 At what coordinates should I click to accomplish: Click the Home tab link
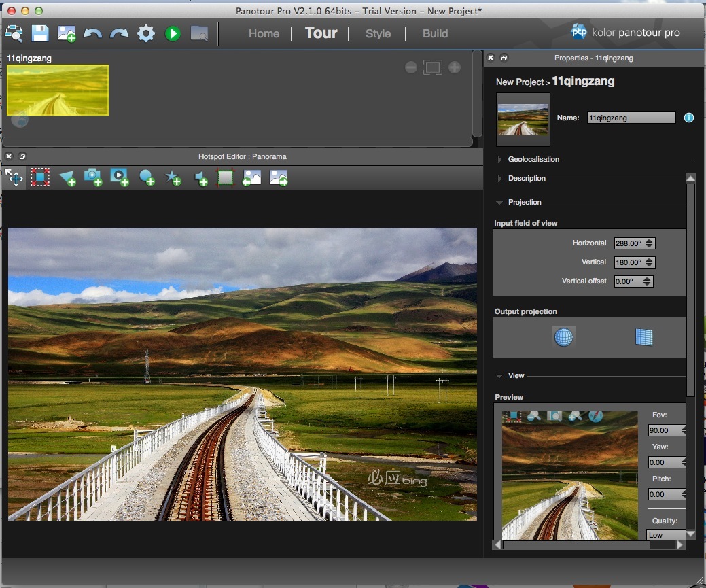click(264, 33)
